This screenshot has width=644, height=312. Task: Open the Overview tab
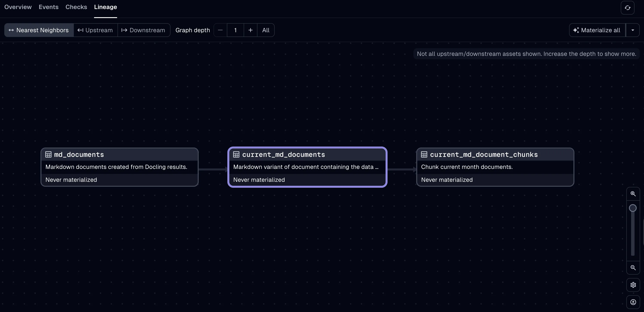pyautogui.click(x=18, y=7)
